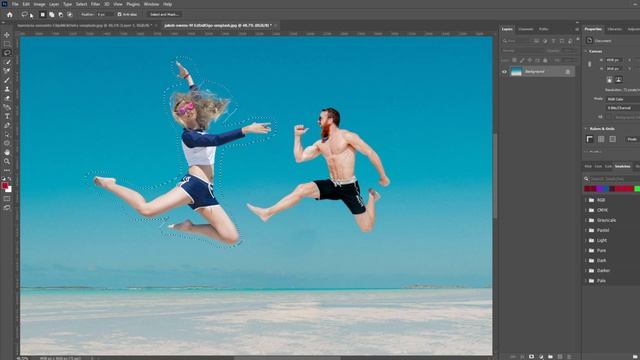
Task: Open the Layers panel menu icon
Action: point(577,29)
